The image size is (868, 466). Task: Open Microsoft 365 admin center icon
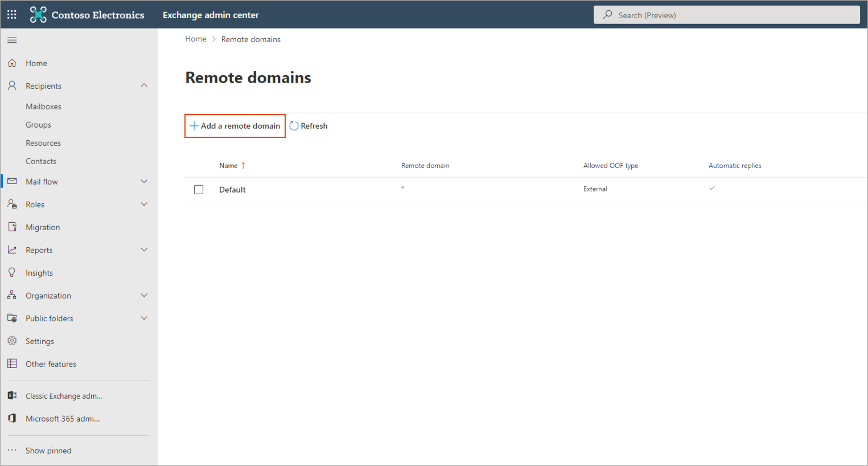click(12, 418)
